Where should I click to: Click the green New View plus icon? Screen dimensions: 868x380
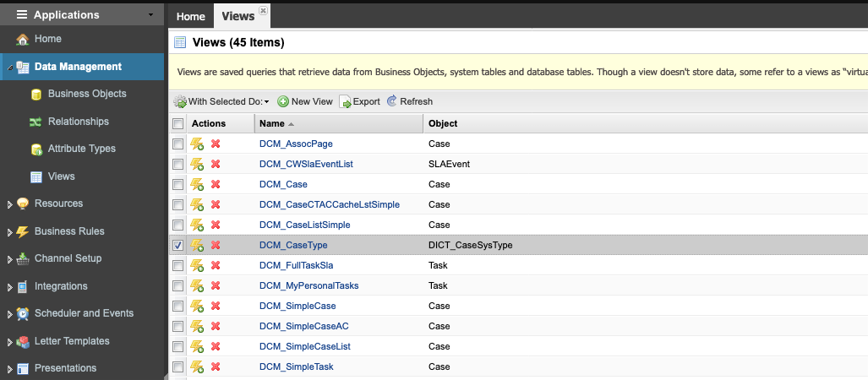[283, 102]
